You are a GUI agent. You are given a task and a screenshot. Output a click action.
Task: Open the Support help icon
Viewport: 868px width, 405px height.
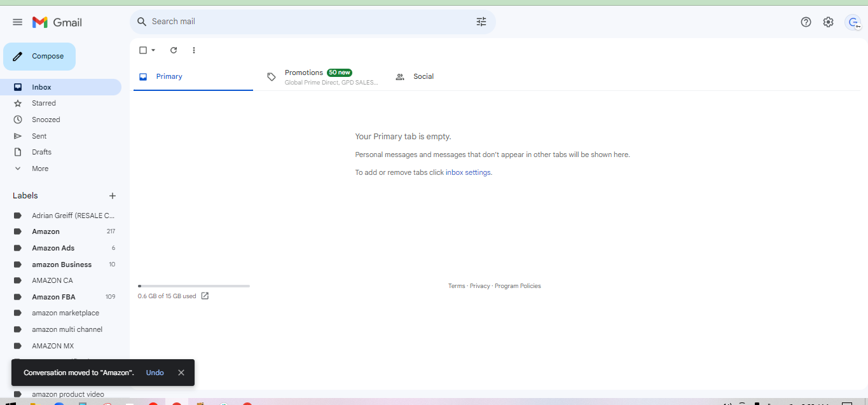[x=806, y=22]
